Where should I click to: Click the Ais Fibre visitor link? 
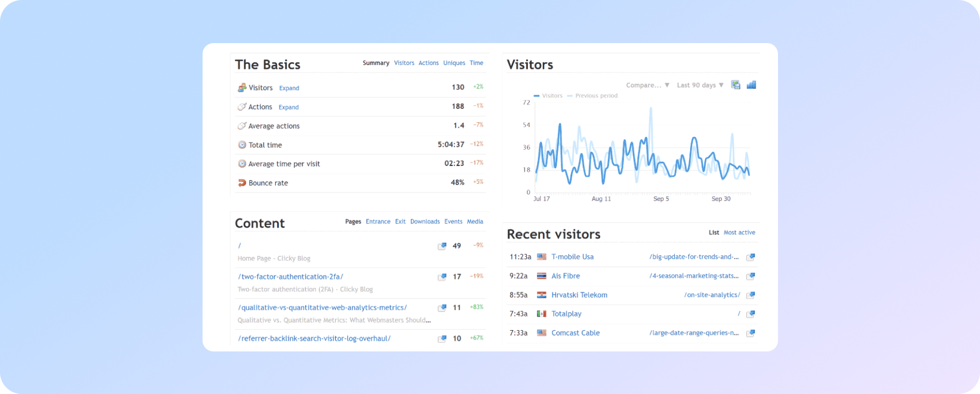(566, 276)
